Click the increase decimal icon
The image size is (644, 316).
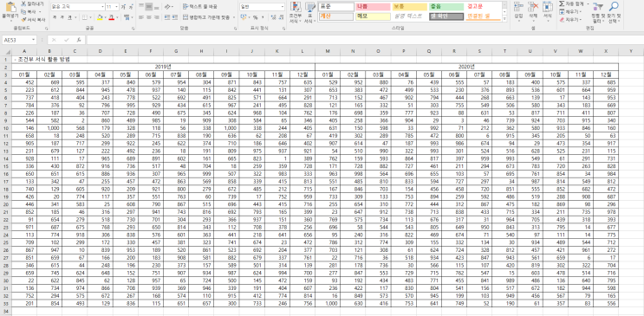point(273,17)
